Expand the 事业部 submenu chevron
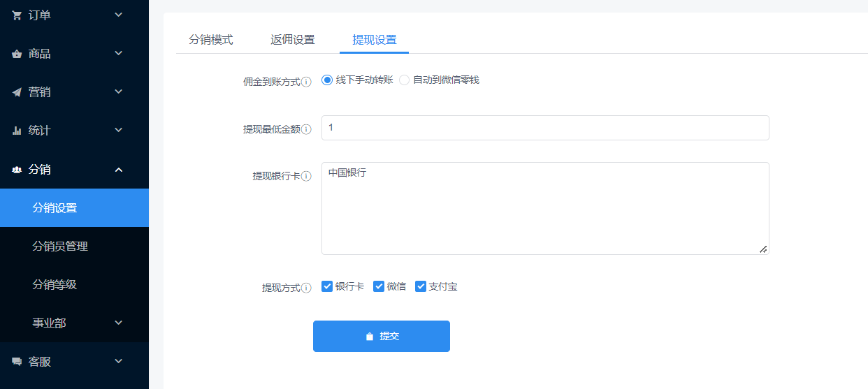The width and height of the screenshot is (868, 389). pyautogui.click(x=118, y=323)
